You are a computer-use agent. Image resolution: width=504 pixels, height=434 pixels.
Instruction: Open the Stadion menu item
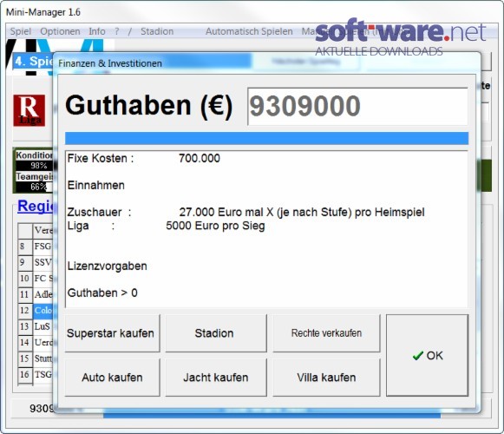(x=157, y=31)
